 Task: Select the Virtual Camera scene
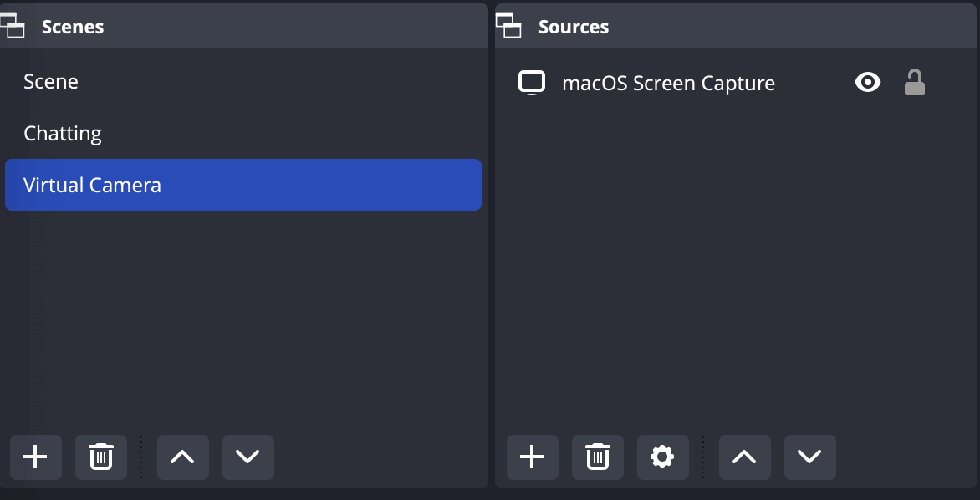point(92,185)
